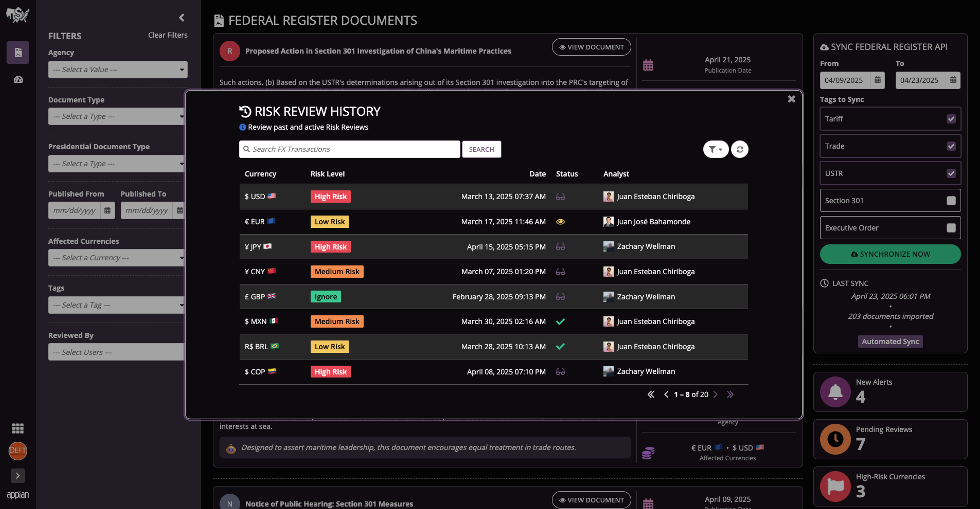This screenshot has width=980, height=509.
Task: Uncheck the Trade tag checkbox
Action: [951, 146]
